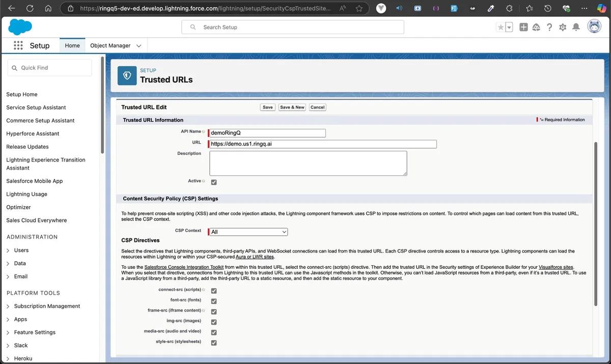Expand the Subscription Management node
The width and height of the screenshot is (611, 364).
click(8, 306)
